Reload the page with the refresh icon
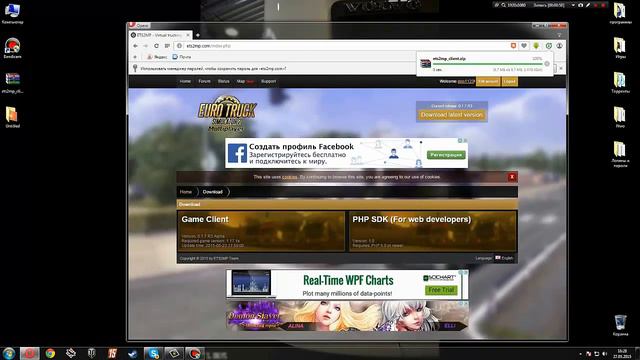The height and width of the screenshot is (360, 640). tap(156, 46)
